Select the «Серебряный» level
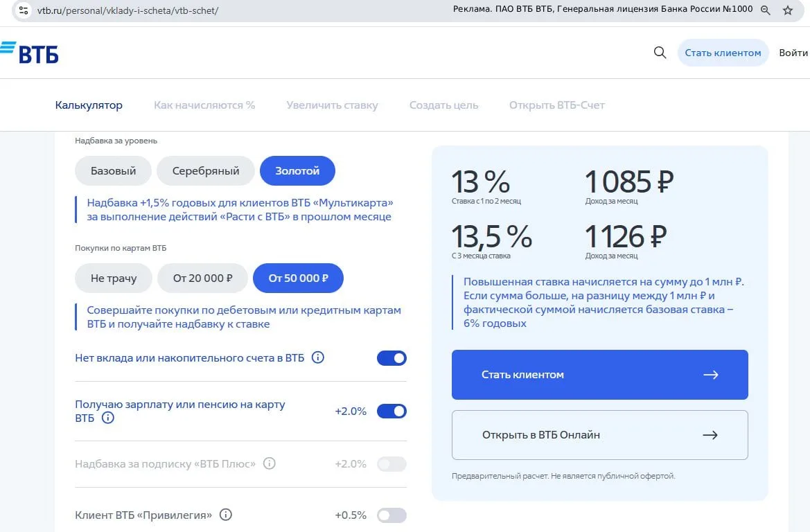Viewport: 810px width, 532px height. click(x=206, y=170)
